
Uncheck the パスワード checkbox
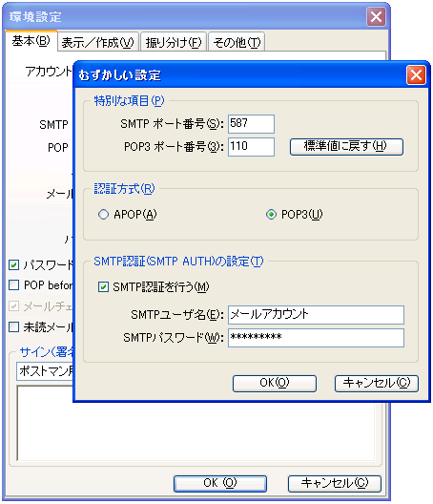pyautogui.click(x=13, y=265)
